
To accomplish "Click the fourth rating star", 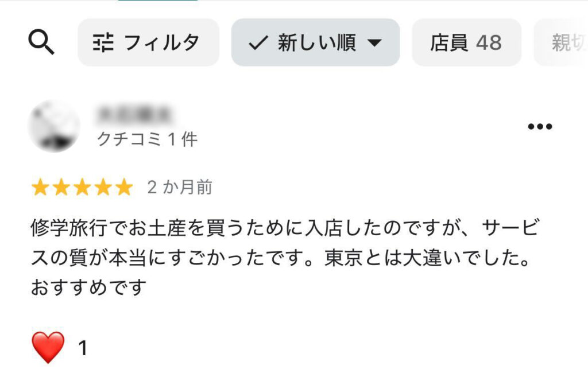I will [103, 188].
